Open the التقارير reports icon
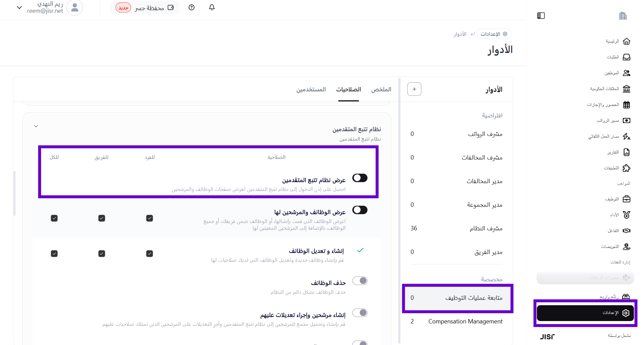This screenshot has height=345, width=644. click(626, 152)
